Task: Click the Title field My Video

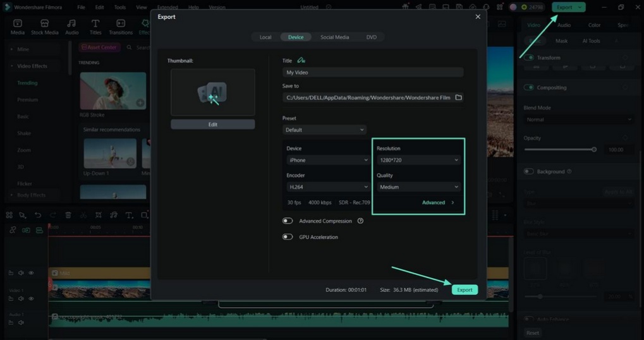Action: click(x=373, y=72)
